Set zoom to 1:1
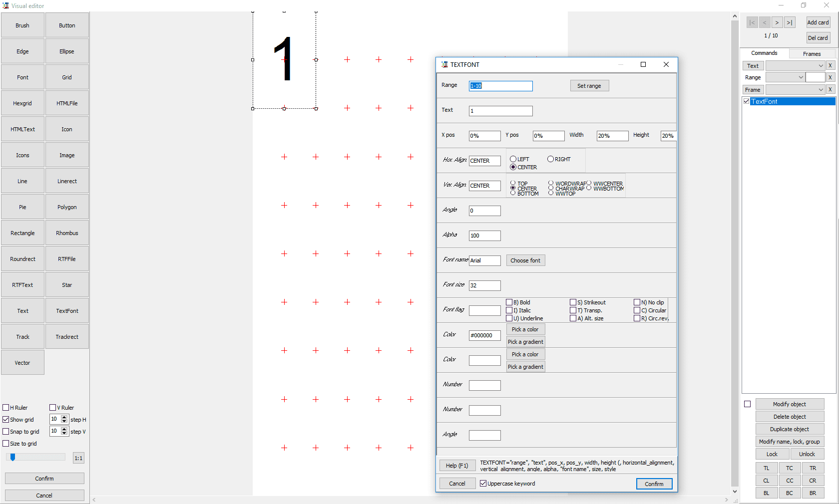 78,458
